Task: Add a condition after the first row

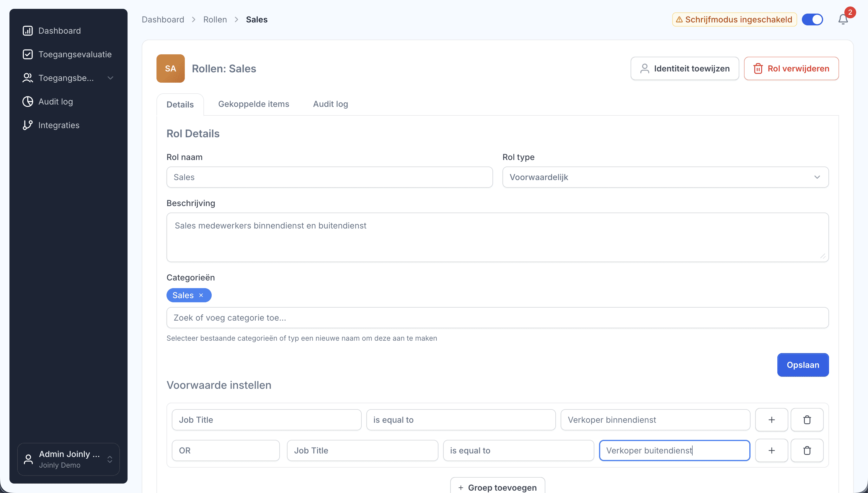Action: (x=771, y=420)
